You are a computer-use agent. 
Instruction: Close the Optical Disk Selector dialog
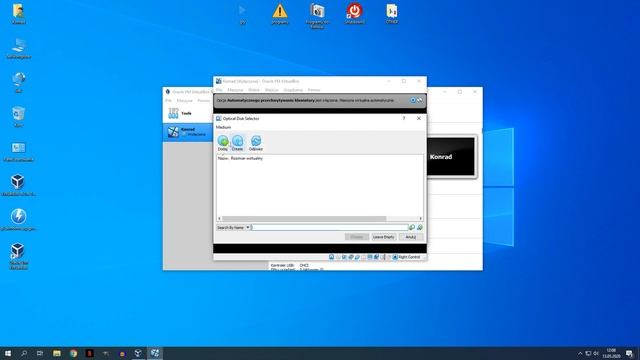click(419, 118)
